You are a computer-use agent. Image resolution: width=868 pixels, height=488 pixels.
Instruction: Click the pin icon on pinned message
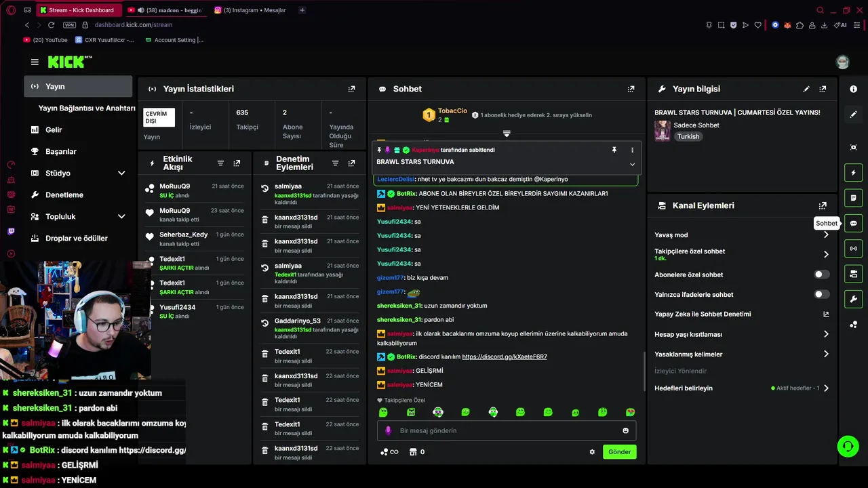click(614, 150)
